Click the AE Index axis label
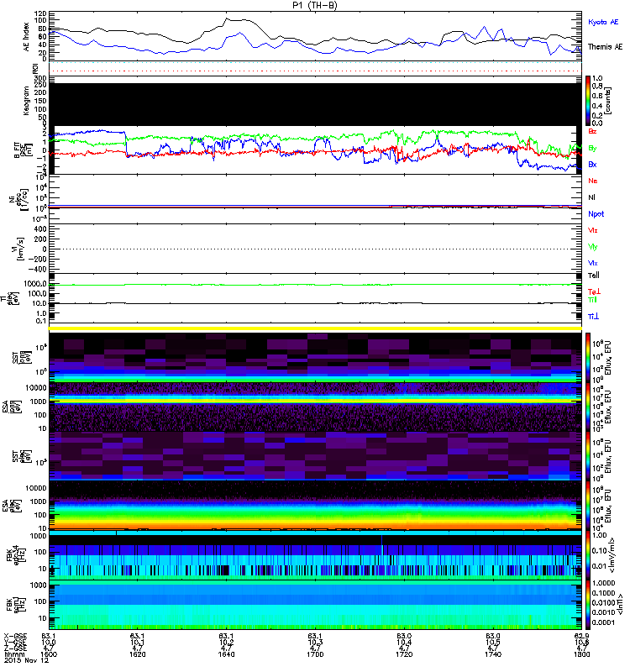630x672 pixels. click(x=27, y=36)
